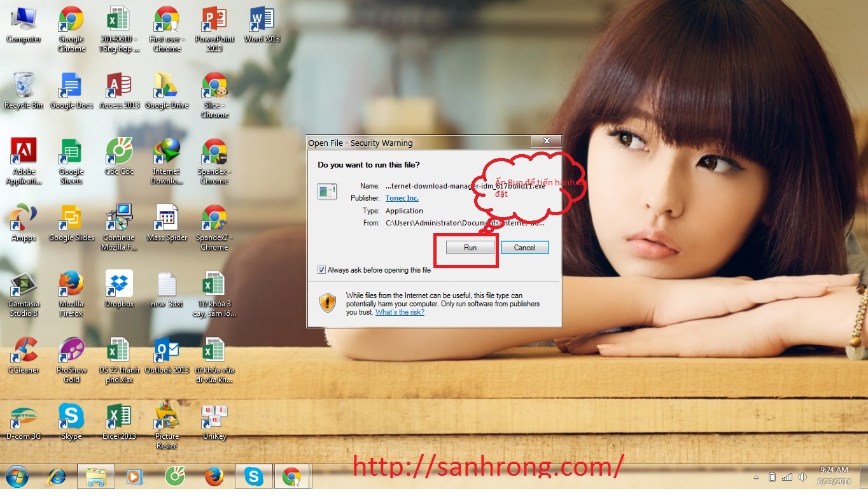Select the Google Sheets shortcut
This screenshot has width=868, height=498.
71,161
